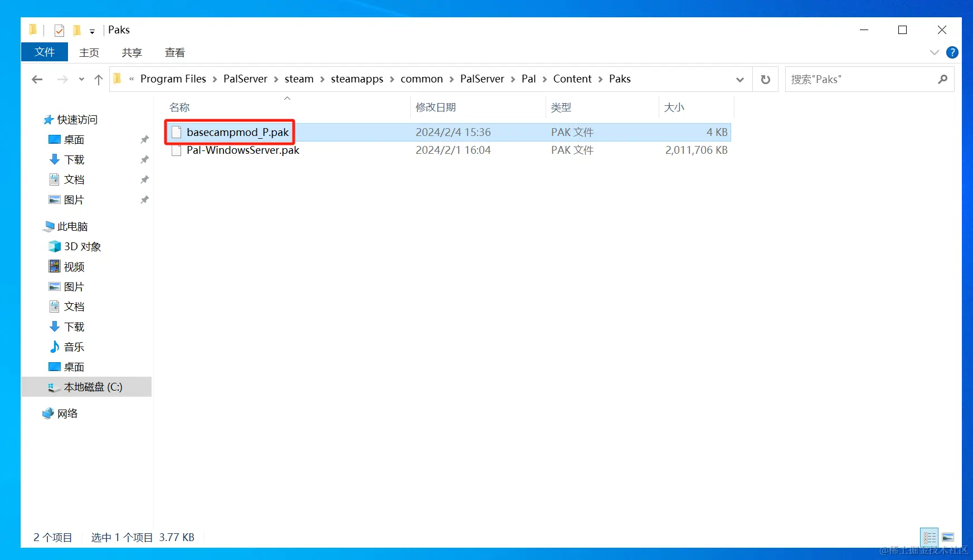Refresh the Paks folder view
Image resolution: width=973 pixels, height=560 pixels.
click(766, 79)
